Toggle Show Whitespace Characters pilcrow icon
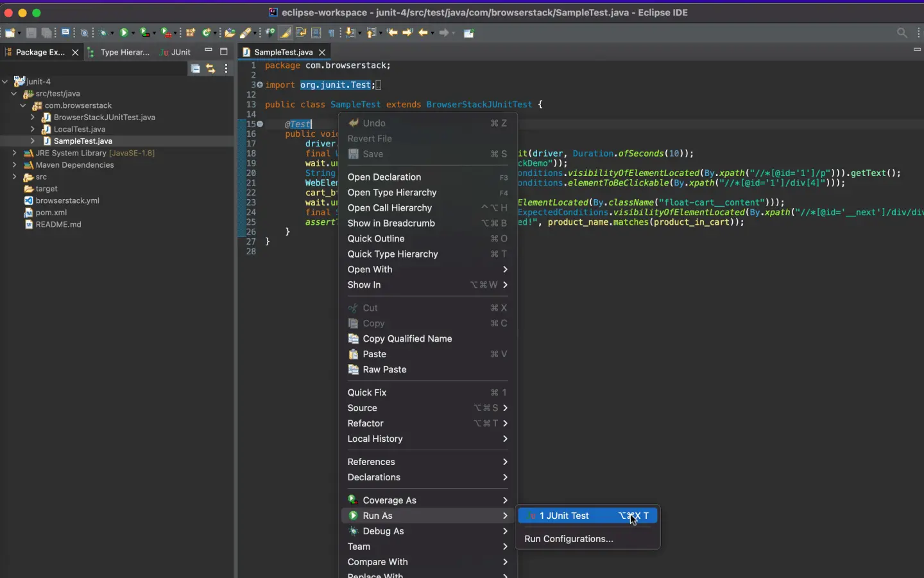The width and height of the screenshot is (924, 578). (332, 33)
